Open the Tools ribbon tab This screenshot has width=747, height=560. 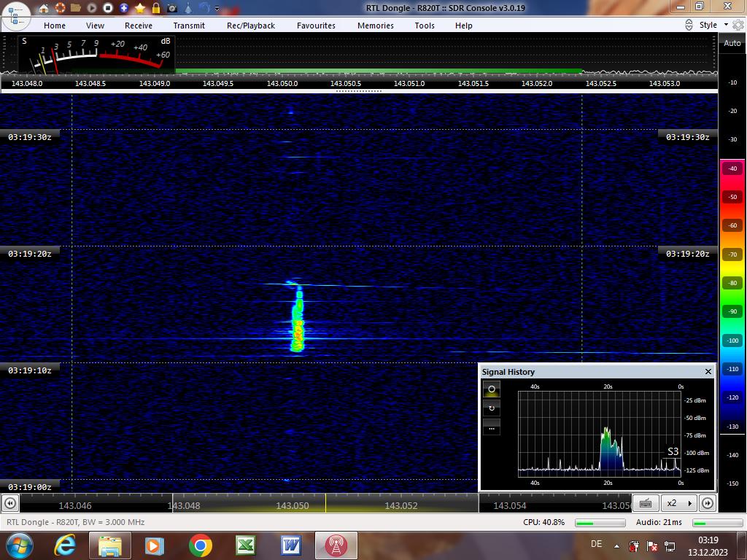pos(425,26)
